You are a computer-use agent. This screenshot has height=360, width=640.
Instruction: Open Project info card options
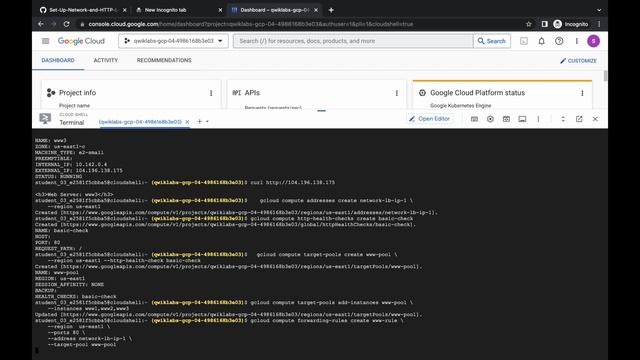211,93
